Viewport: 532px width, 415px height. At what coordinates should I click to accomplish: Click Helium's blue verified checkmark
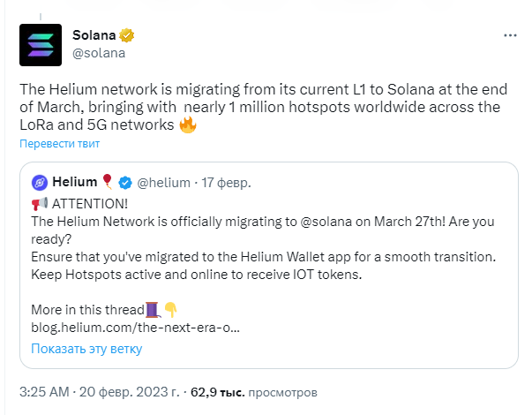(x=125, y=183)
